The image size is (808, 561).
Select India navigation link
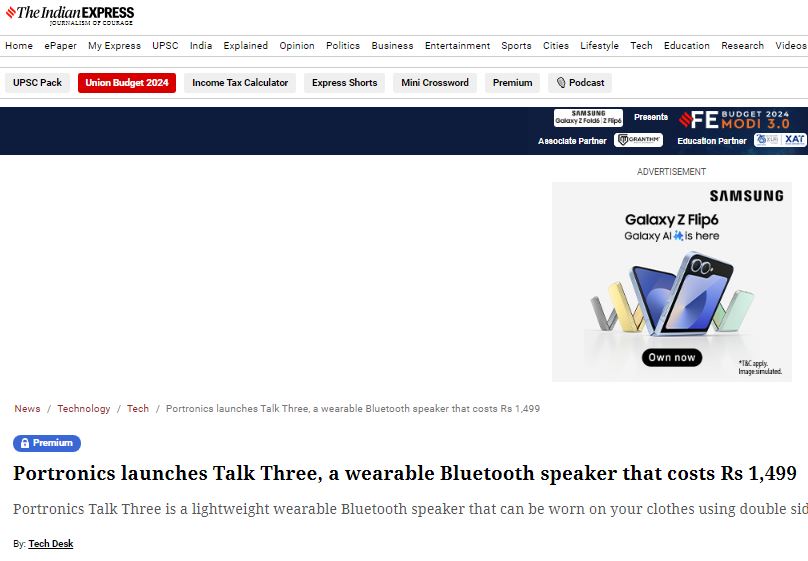click(201, 45)
